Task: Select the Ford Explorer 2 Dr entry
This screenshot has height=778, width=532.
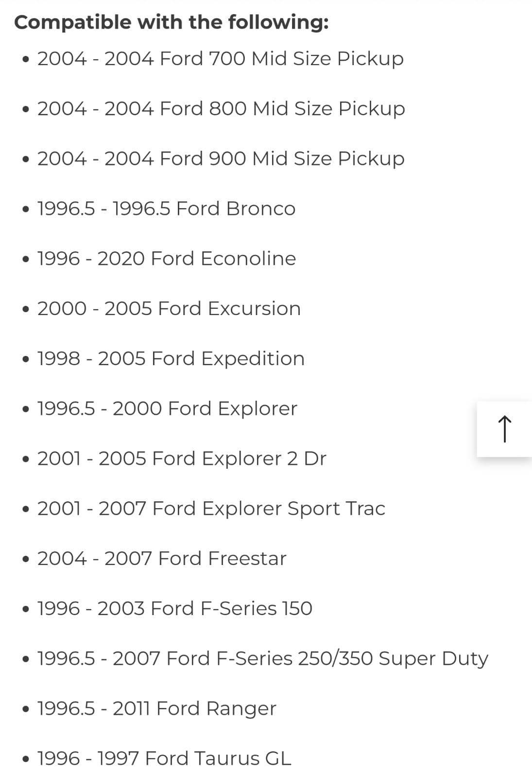Action: [x=182, y=459]
